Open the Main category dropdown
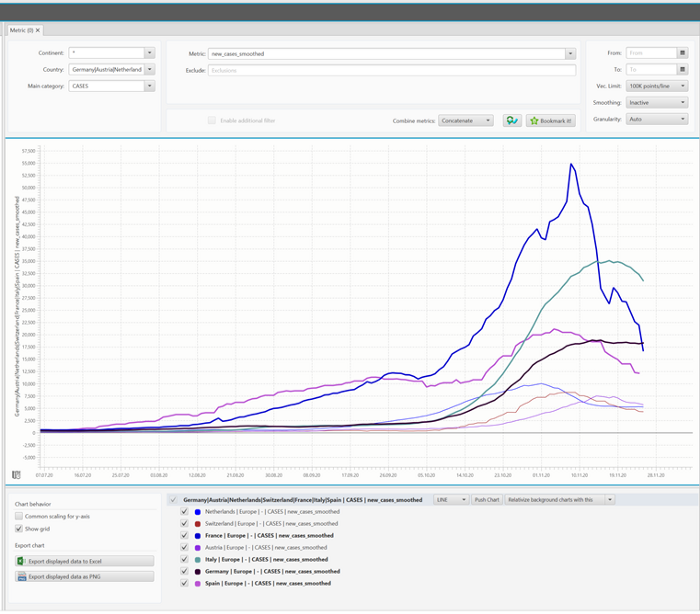Image resolution: width=700 pixels, height=614 pixels. click(x=149, y=86)
